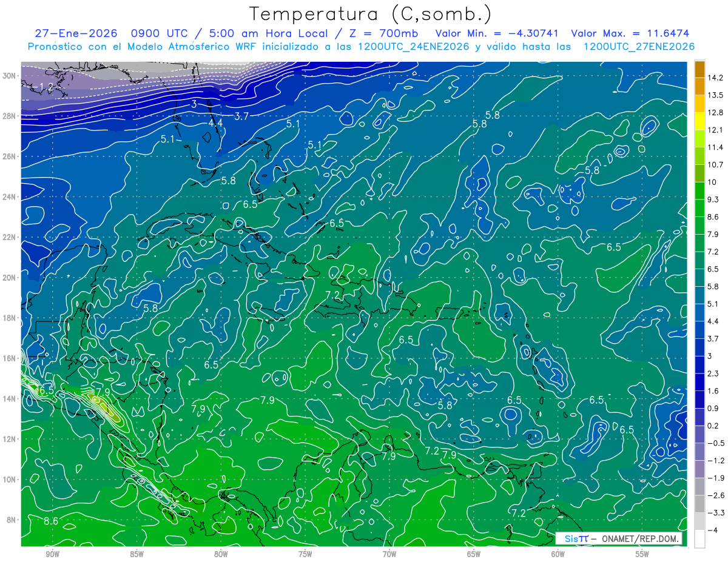Screen dimensions: 728x562
Task: Click the '10' colorbar label
Action: click(x=712, y=182)
